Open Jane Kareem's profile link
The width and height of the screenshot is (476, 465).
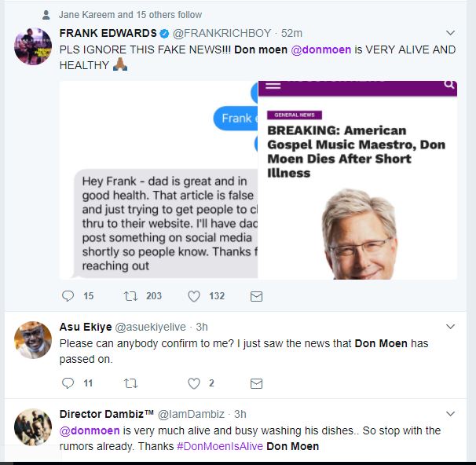point(86,14)
